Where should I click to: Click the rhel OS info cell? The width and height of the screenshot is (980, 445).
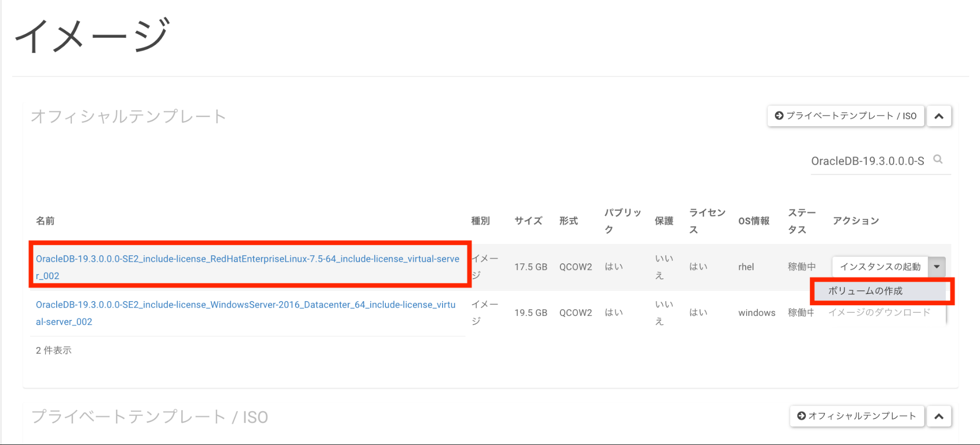(746, 267)
